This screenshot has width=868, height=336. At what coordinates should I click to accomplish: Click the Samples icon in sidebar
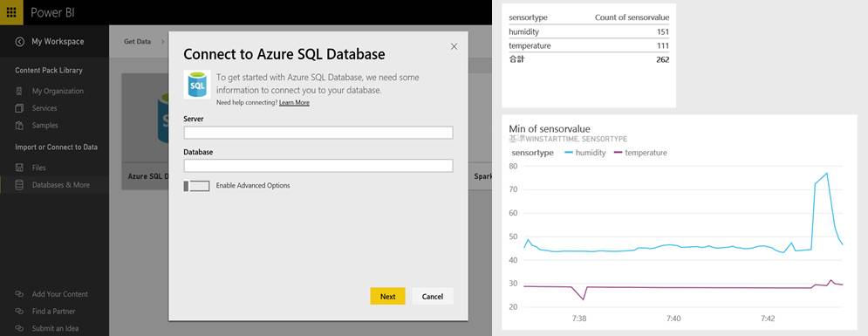[x=19, y=126]
